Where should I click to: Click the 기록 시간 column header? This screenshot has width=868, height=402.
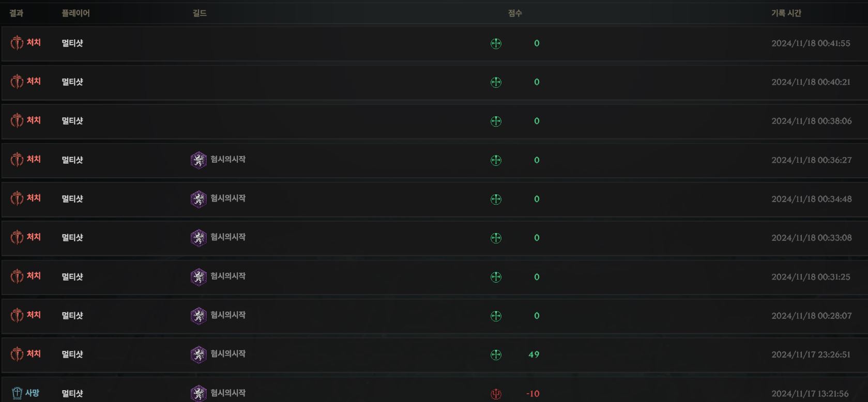786,13
